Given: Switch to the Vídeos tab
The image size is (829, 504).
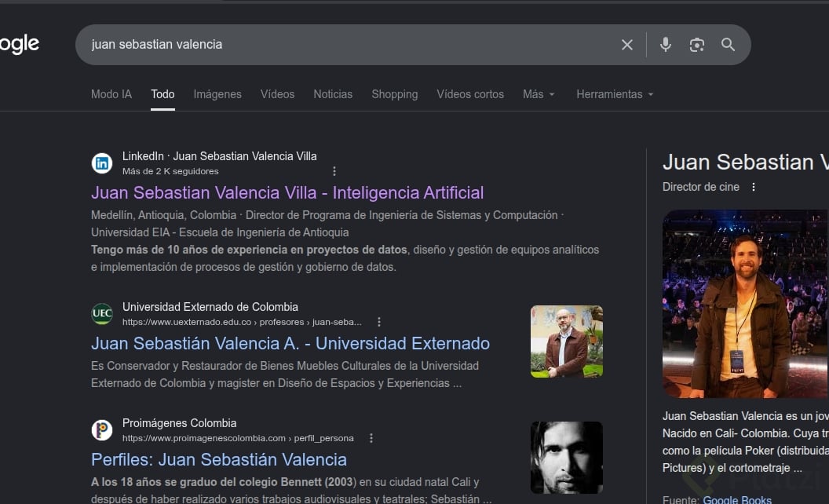Looking at the screenshot, I should (x=278, y=94).
